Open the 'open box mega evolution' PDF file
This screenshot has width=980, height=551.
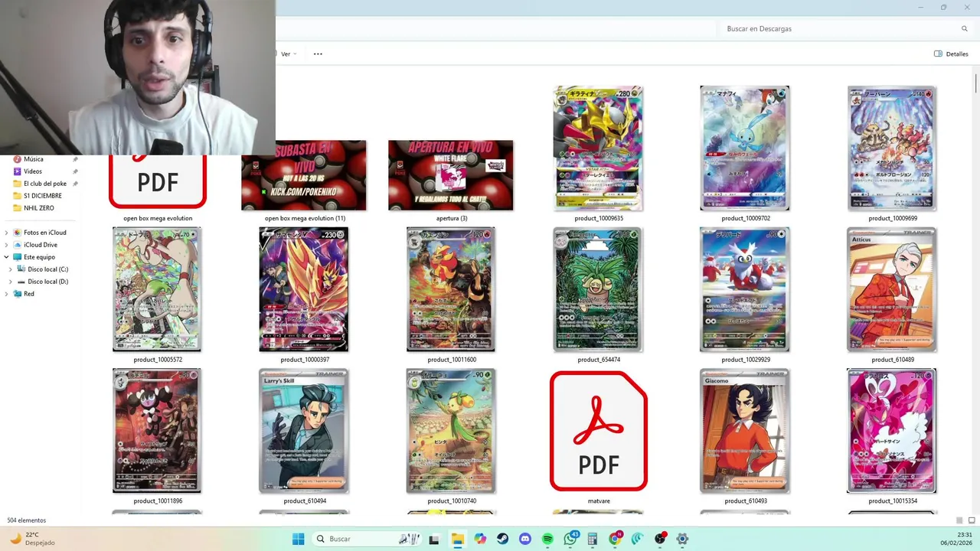[x=158, y=182]
